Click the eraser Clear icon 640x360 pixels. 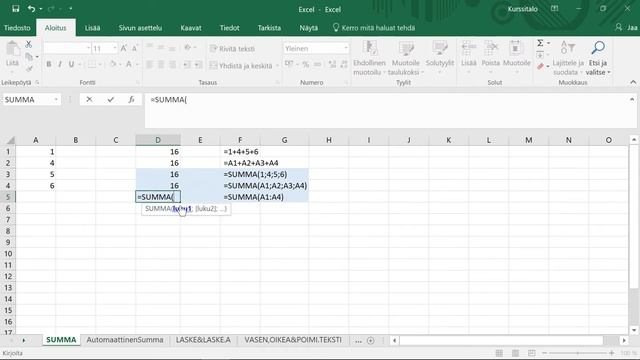[x=540, y=67]
